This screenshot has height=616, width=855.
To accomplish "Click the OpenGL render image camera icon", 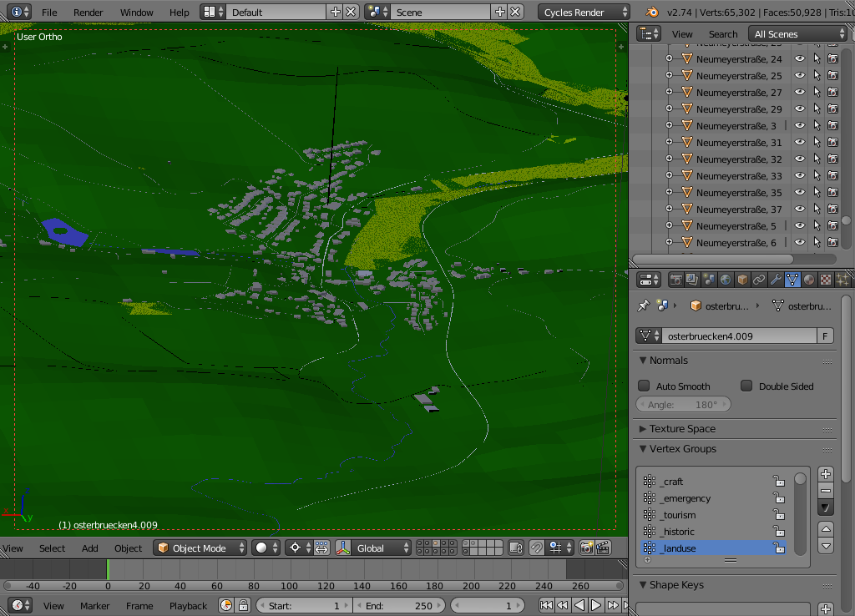I will pyautogui.click(x=586, y=548).
